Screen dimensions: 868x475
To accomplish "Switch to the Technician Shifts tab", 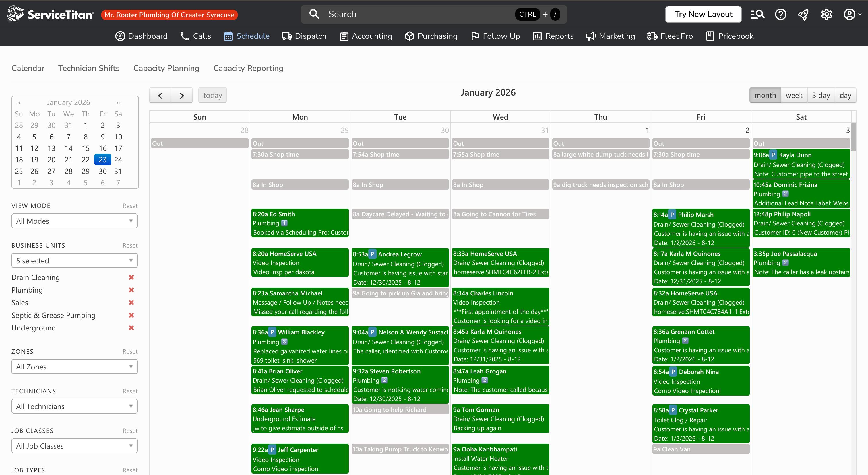I will [89, 68].
